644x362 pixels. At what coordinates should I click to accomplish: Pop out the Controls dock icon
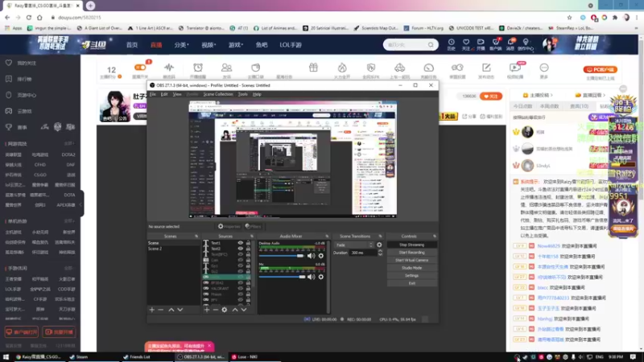coord(435,237)
